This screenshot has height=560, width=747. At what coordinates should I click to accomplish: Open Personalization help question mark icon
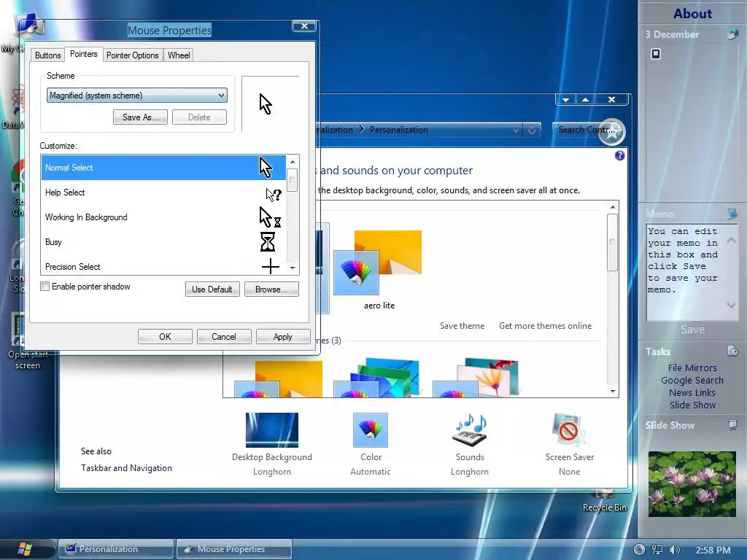[x=619, y=156]
